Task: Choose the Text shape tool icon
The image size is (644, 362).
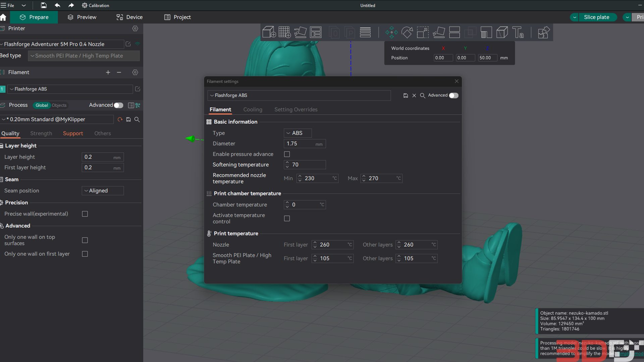Action: (518, 32)
